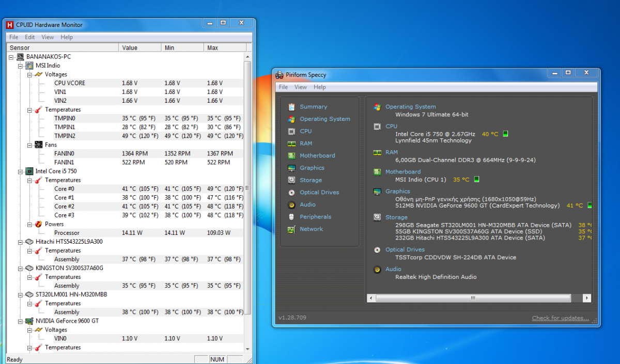
Task: Open File menu in Piriform Speccy
Action: pyautogui.click(x=284, y=87)
